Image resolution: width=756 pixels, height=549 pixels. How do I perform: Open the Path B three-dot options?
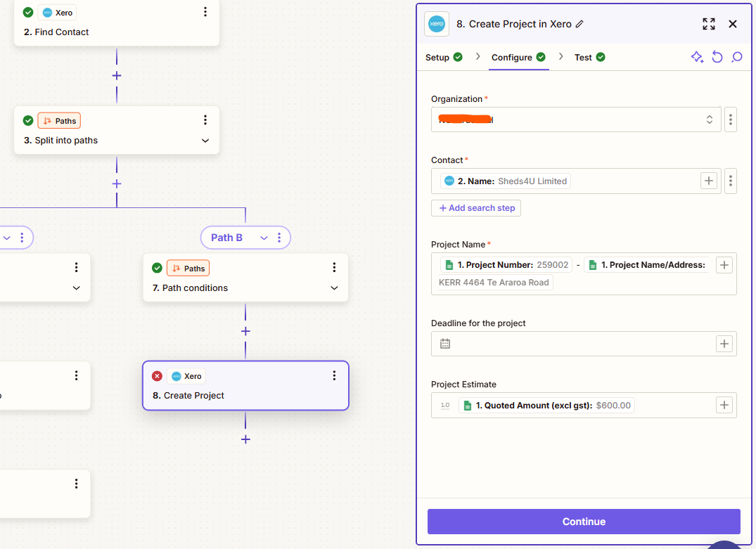coord(279,238)
